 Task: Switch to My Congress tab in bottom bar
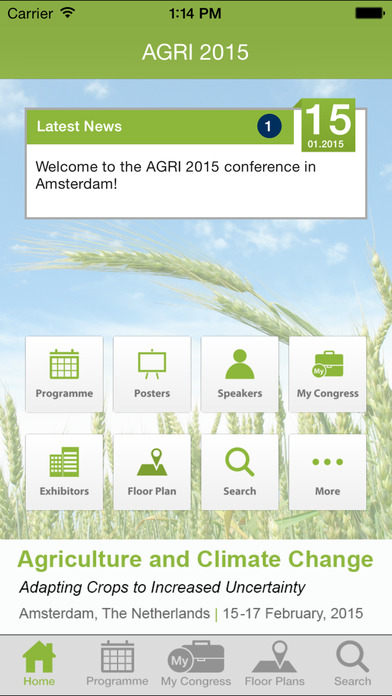point(196,664)
